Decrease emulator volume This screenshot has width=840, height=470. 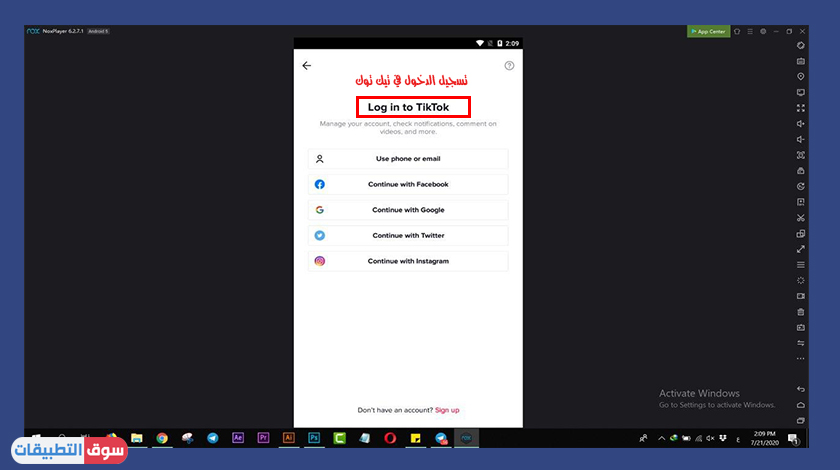pos(800,139)
